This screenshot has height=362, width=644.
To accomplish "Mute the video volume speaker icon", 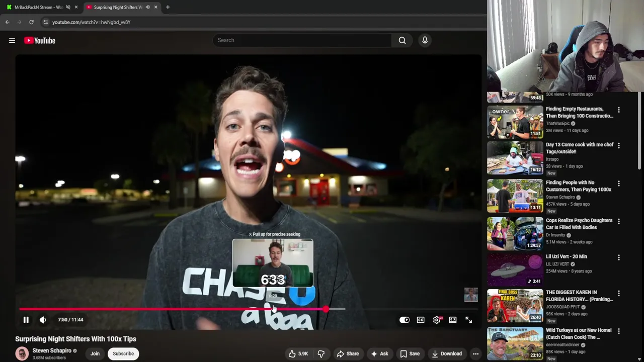I will click(x=43, y=320).
